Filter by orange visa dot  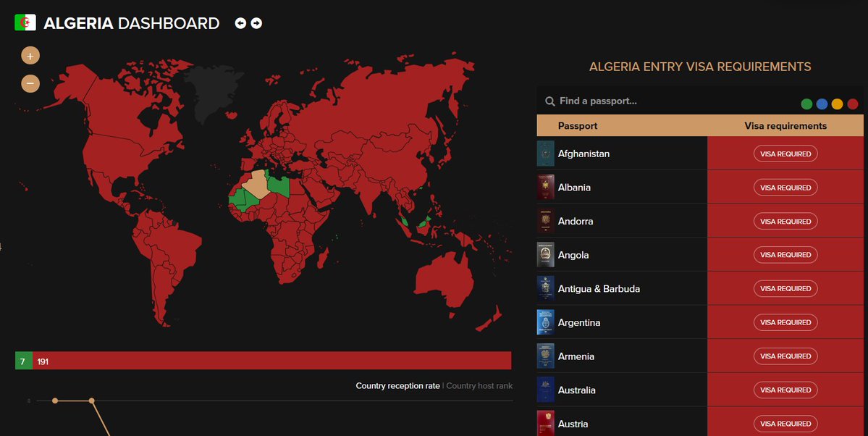837,104
